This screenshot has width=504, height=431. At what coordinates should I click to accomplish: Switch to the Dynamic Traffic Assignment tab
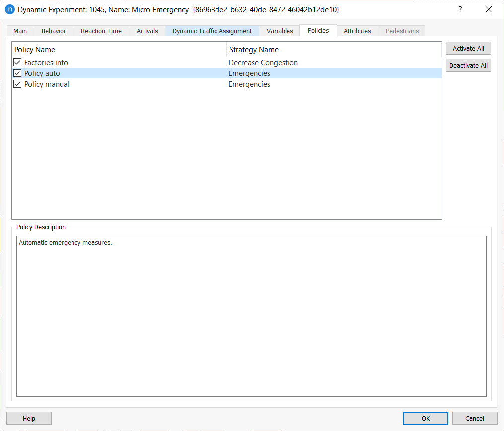click(212, 30)
